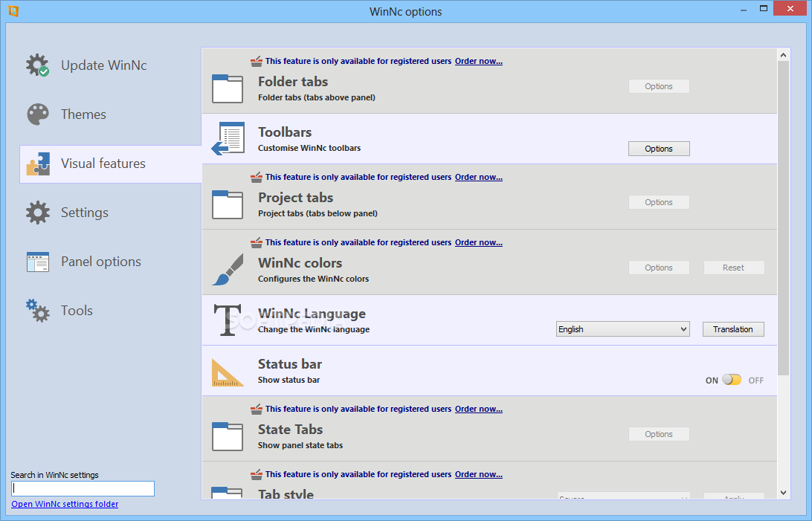Click the Translation button
Screen dimensions: 812x521
(732, 329)
